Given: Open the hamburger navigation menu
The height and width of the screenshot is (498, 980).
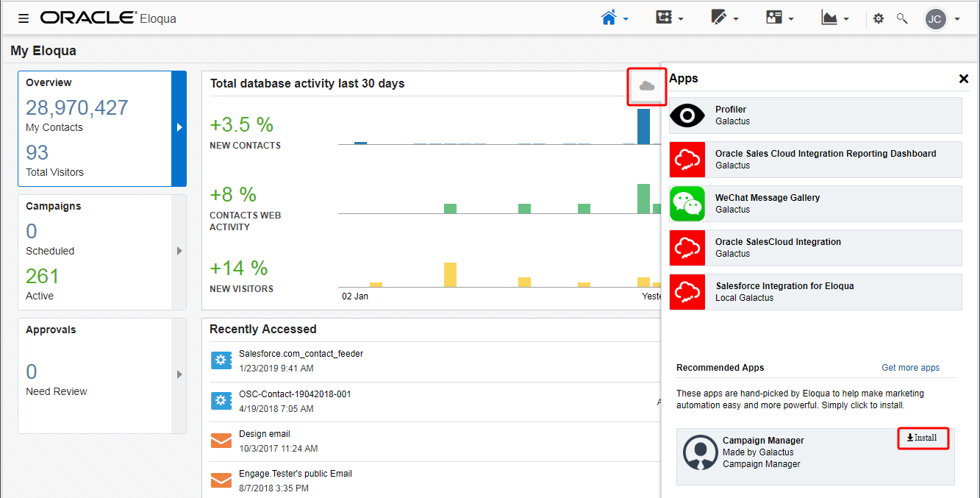Looking at the screenshot, I should [24, 18].
